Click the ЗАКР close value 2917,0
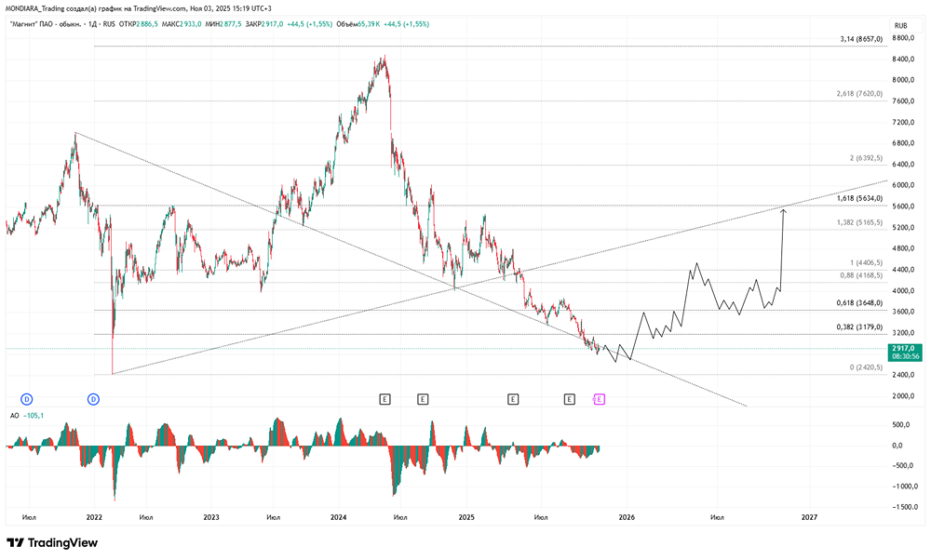Screen dimensions: 931x560 click(x=273, y=24)
